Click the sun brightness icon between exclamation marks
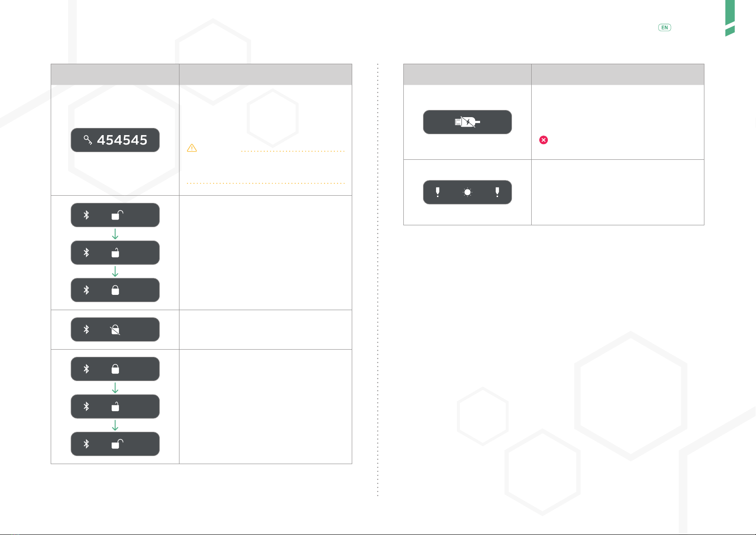 (468, 192)
